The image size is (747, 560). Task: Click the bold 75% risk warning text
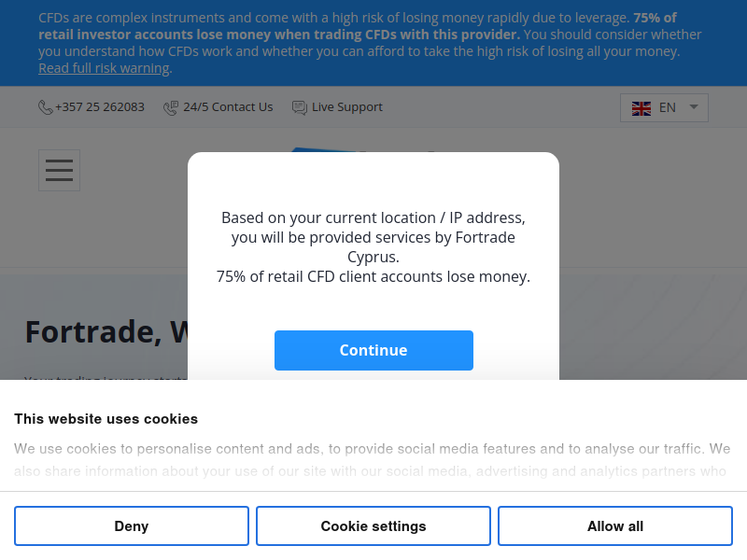pyautogui.click(x=358, y=26)
